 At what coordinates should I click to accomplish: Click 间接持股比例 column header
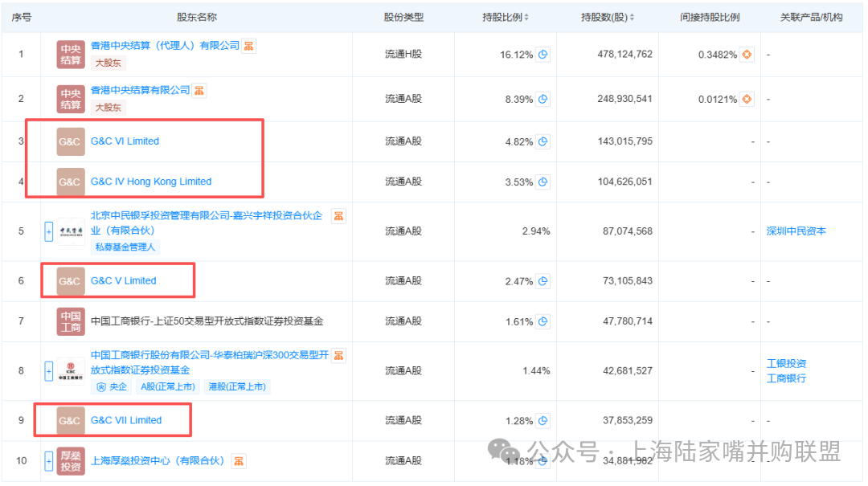tap(710, 17)
